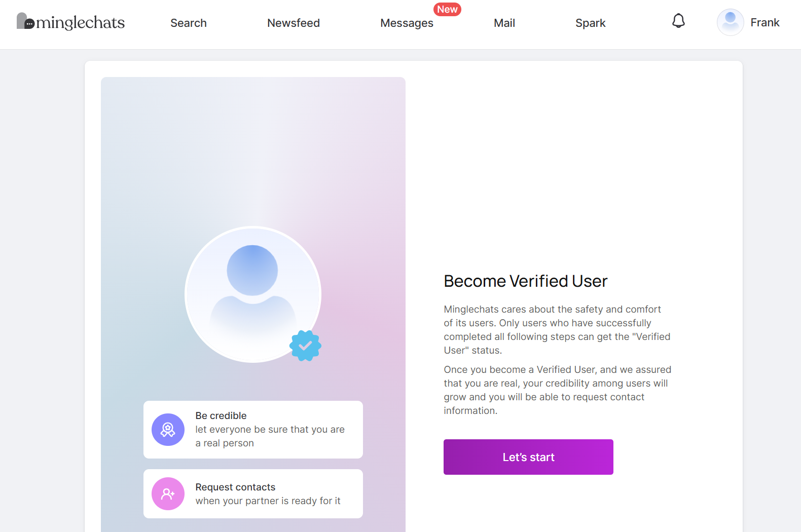The height and width of the screenshot is (532, 801).
Task: Go to the Newsfeed
Action: (x=294, y=23)
